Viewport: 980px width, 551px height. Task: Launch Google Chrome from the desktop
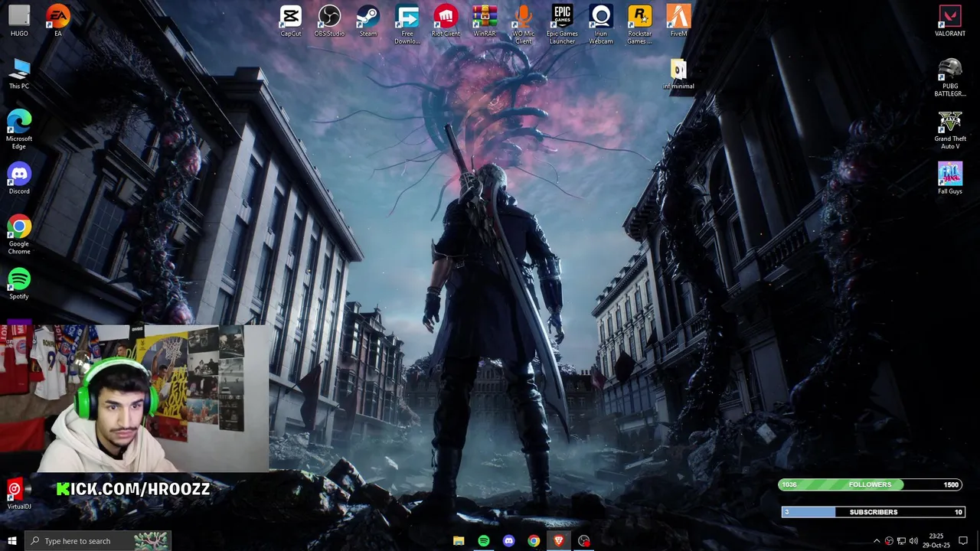pos(19,234)
